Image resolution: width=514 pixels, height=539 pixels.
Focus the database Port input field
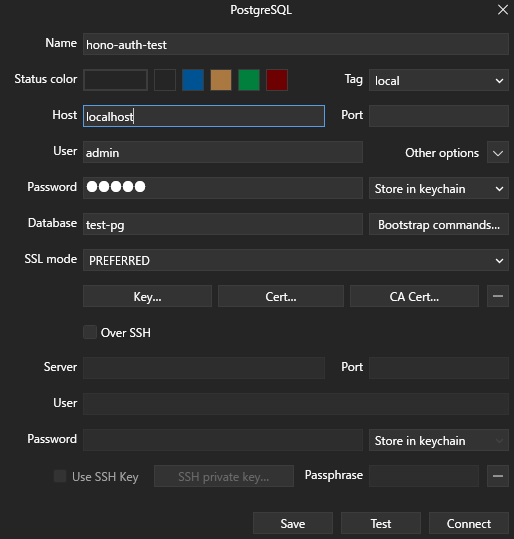point(439,116)
